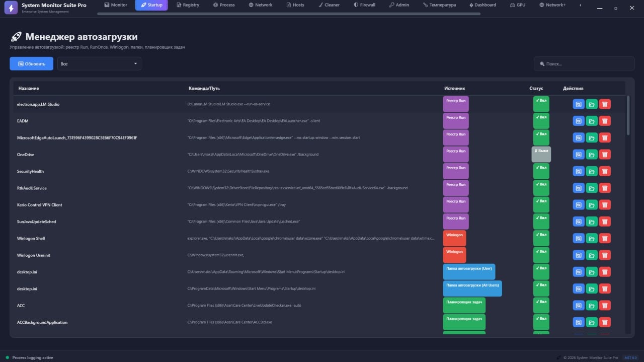Click the 'Поиск...' search field
The image size is (644, 362).
583,63
